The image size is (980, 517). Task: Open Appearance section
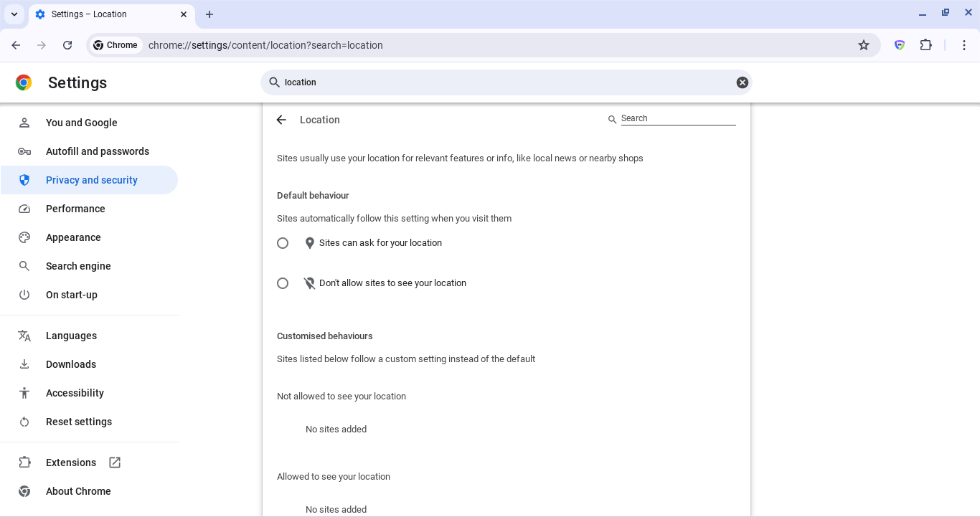[89, 237]
